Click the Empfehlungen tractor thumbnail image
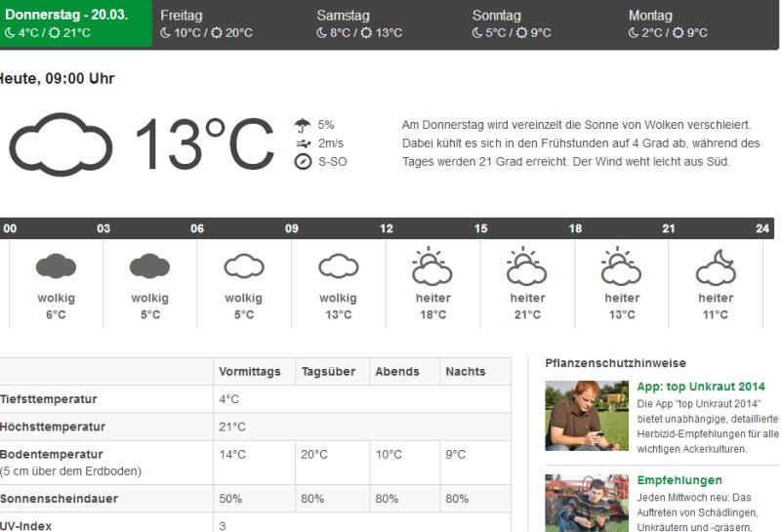This screenshot has height=532, width=781. 586,503
